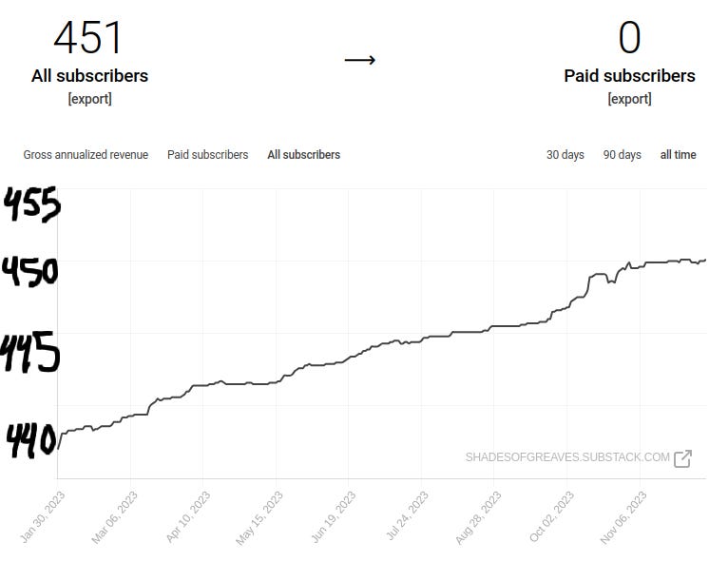Click the arrow between subscriber counts
The width and height of the screenshot is (728, 562).
pos(359,60)
